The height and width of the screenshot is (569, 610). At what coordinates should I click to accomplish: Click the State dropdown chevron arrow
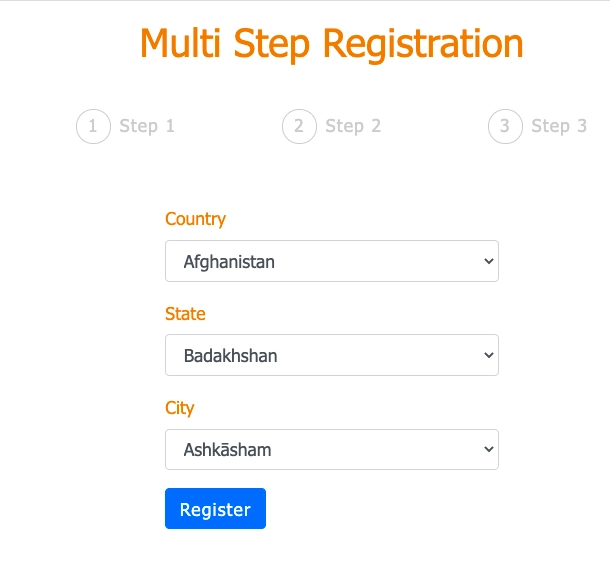pyautogui.click(x=489, y=355)
